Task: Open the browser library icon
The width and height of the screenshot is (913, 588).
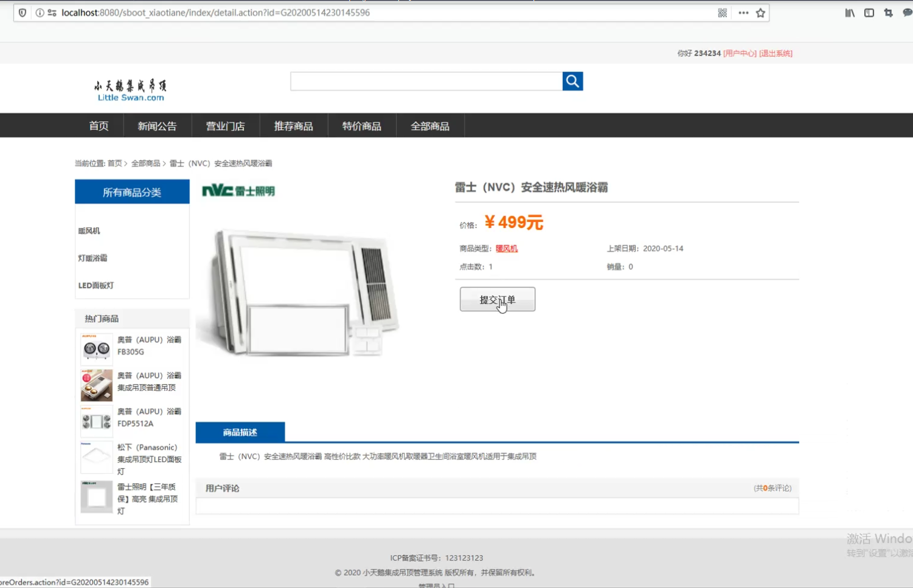Action: click(x=850, y=13)
